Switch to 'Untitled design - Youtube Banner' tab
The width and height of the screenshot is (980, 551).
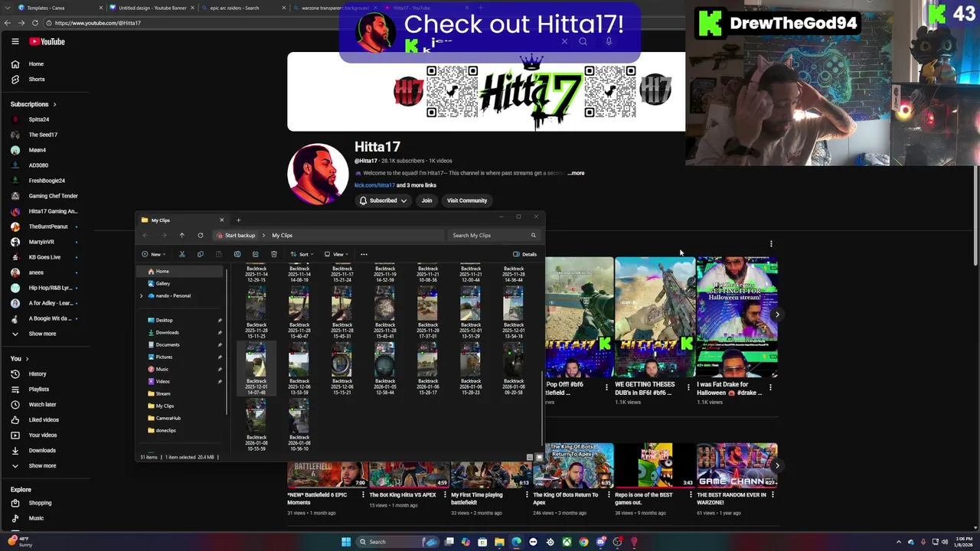click(x=152, y=8)
